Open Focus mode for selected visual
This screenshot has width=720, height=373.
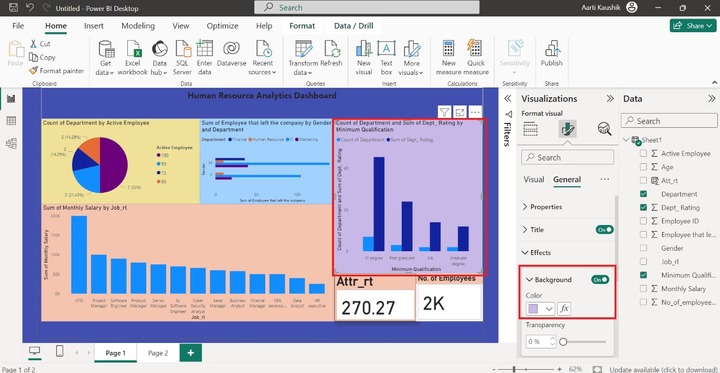pos(460,112)
